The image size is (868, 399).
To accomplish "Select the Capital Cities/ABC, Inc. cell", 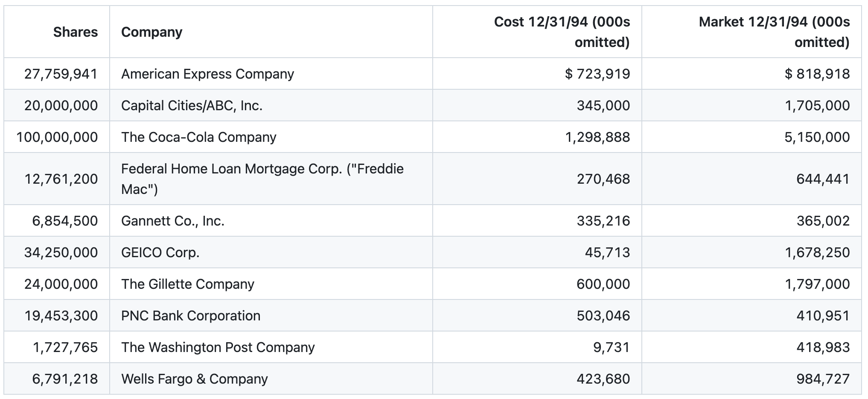I will pyautogui.click(x=192, y=106).
